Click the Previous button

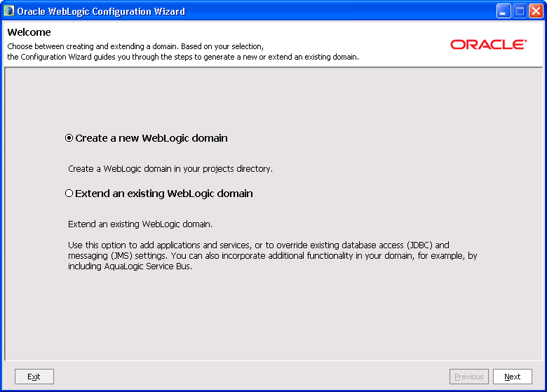(469, 377)
